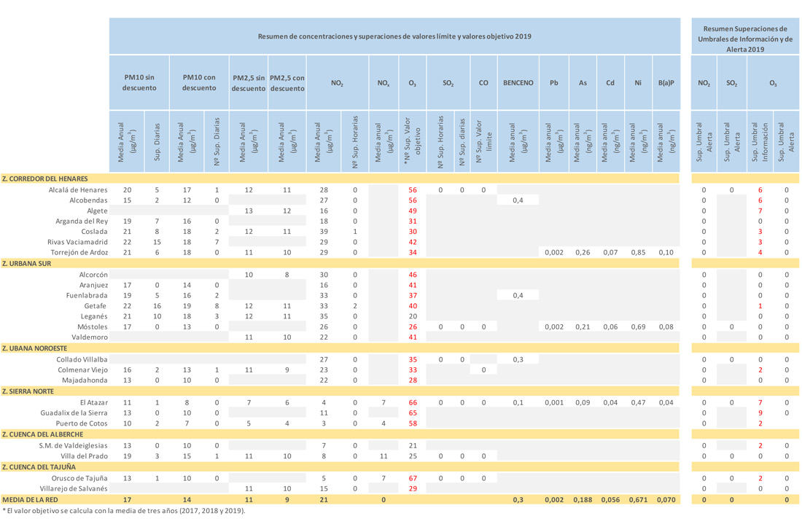Select the Resumen Superaciones de Umbrales header
802x532 pixels.
pos(745,39)
